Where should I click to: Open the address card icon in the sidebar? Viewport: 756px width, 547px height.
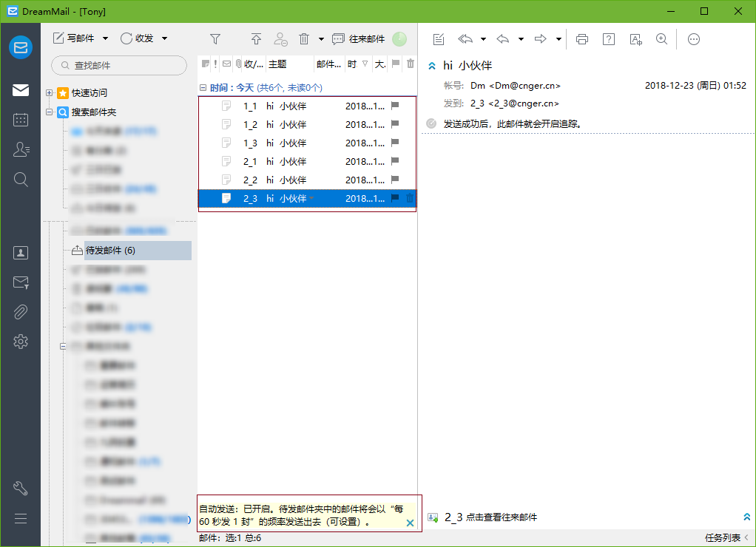pos(21,253)
